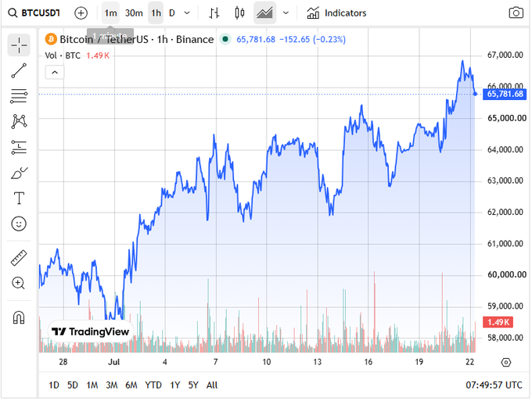Click the Bitcoin coin logo
The image size is (532, 401).
tap(51, 39)
